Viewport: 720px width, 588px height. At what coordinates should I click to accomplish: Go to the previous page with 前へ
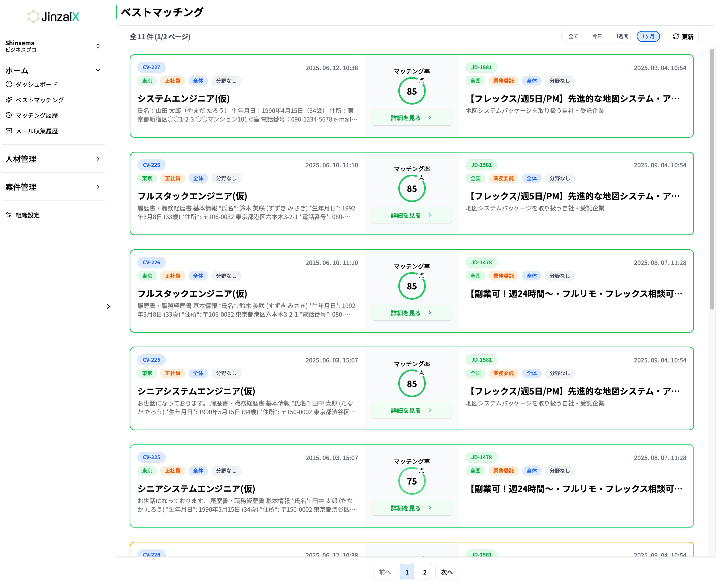pyautogui.click(x=385, y=572)
